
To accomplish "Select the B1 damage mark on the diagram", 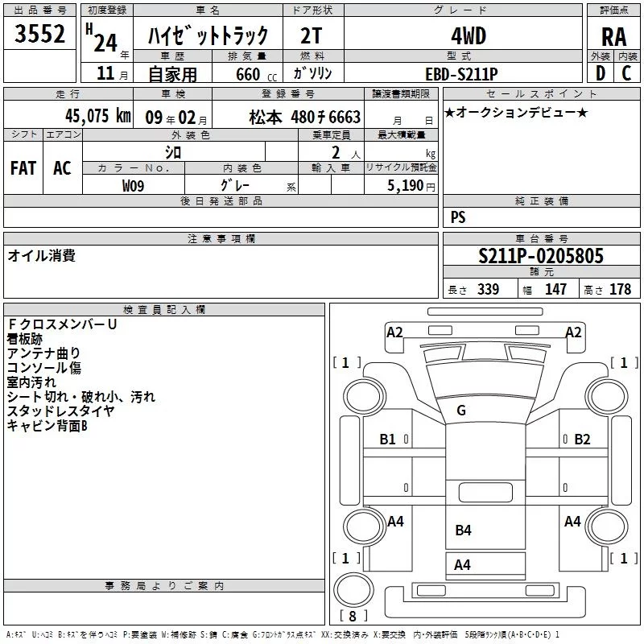I will pos(387,440).
